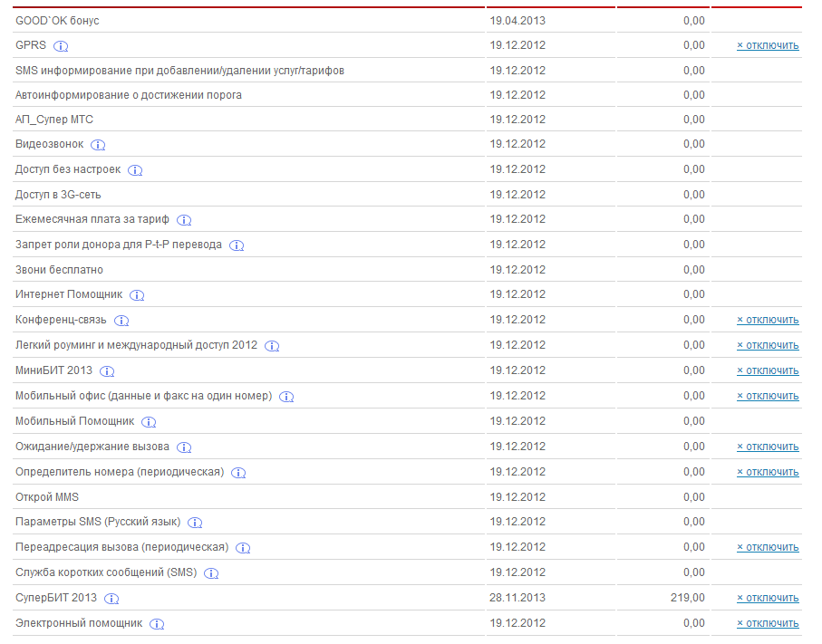Click date 28.11.2013 in СуперБИТ row

pos(517,598)
